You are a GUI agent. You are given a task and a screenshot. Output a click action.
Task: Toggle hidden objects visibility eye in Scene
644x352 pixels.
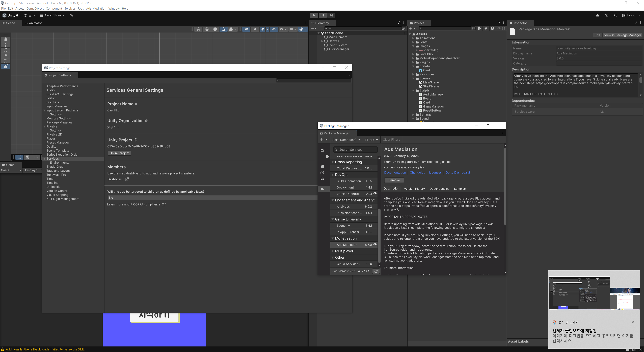pos(274,29)
